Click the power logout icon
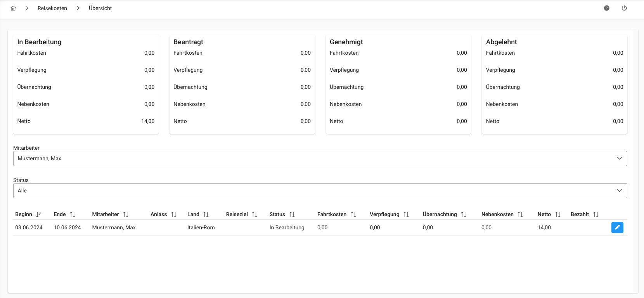 tap(624, 8)
